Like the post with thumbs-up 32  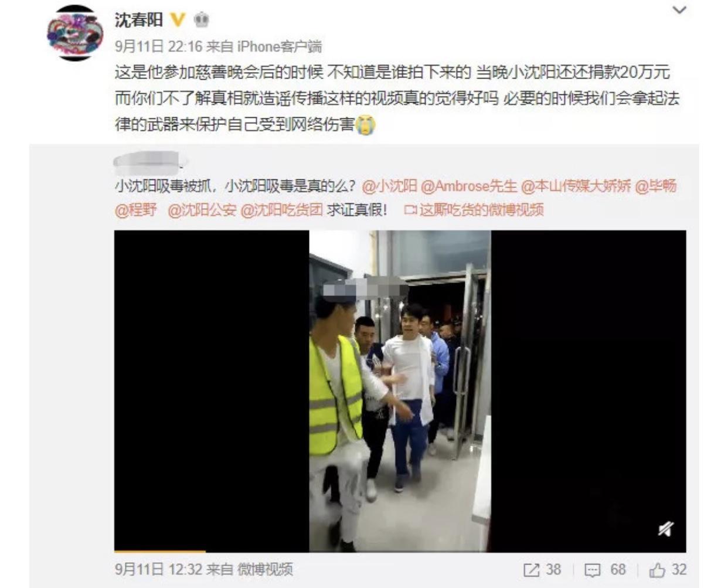click(x=668, y=570)
